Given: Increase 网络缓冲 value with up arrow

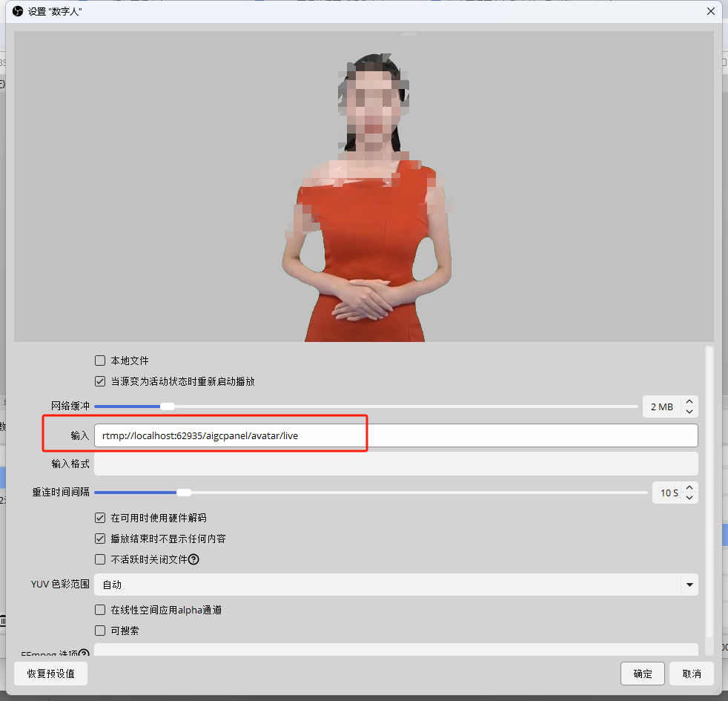Looking at the screenshot, I should pos(689,401).
